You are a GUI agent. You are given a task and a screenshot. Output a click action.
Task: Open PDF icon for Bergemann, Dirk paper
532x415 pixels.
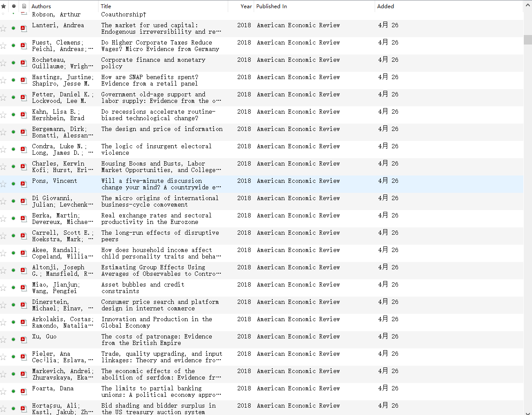coord(24,132)
